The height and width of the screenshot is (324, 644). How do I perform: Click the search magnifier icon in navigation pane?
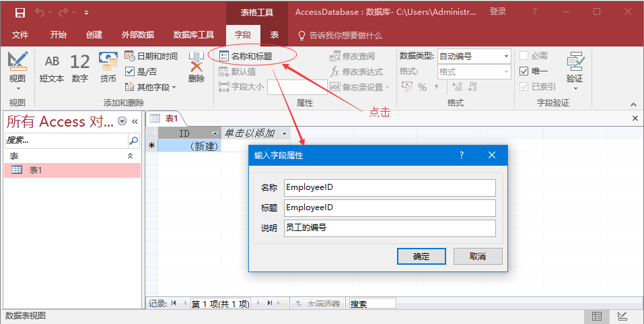[133, 141]
